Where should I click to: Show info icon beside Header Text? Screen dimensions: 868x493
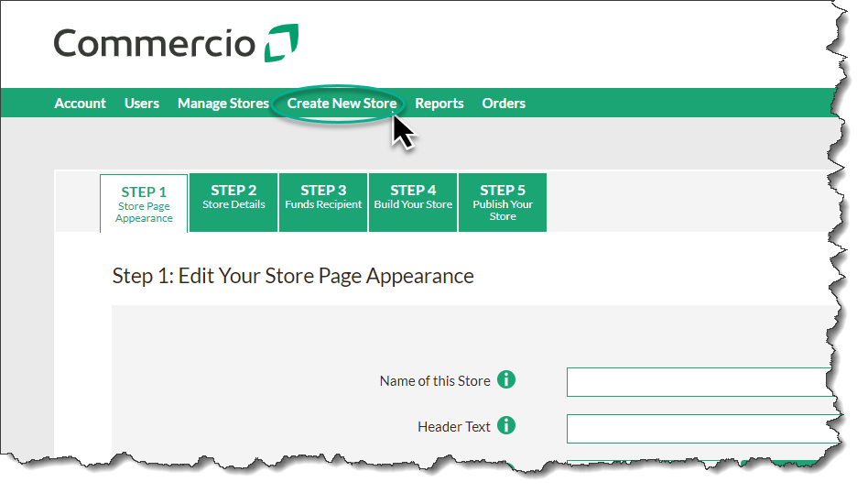(506, 426)
